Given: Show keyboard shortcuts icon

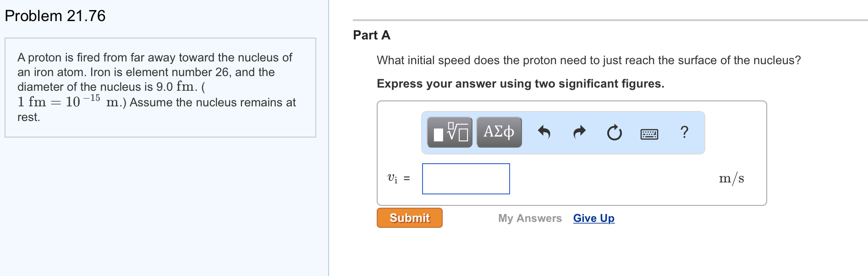Looking at the screenshot, I should click(x=649, y=134).
